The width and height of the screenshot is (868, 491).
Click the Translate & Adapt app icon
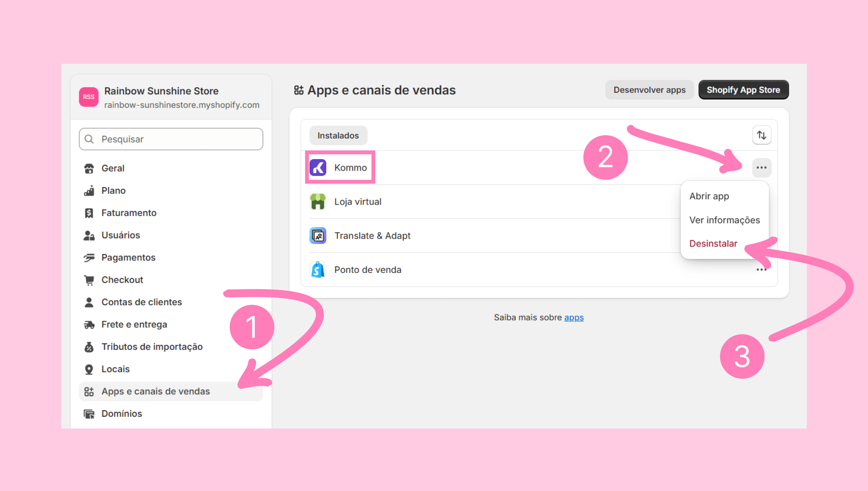[x=318, y=236]
